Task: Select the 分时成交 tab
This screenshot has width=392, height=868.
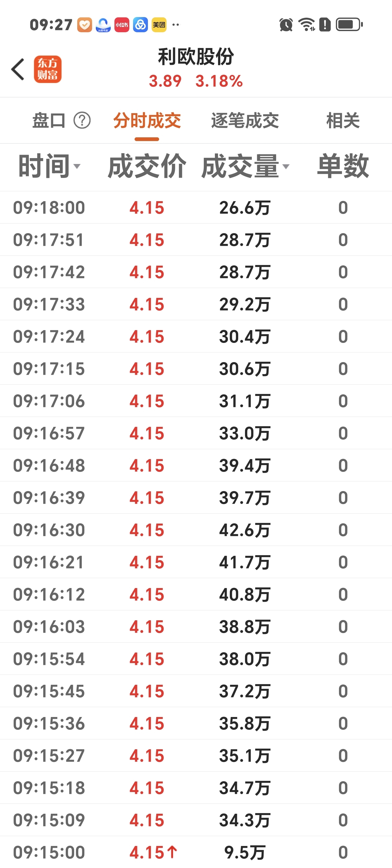Action: pos(147,121)
